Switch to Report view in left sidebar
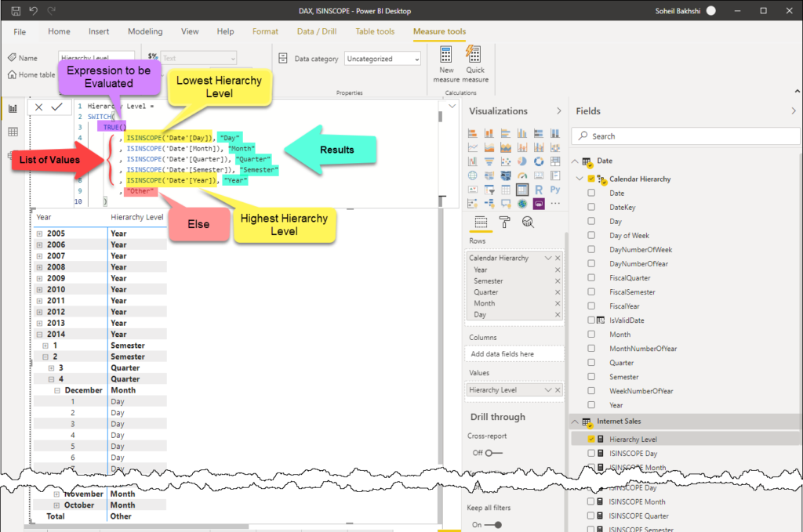The width and height of the screenshot is (803, 532). pos(13,108)
